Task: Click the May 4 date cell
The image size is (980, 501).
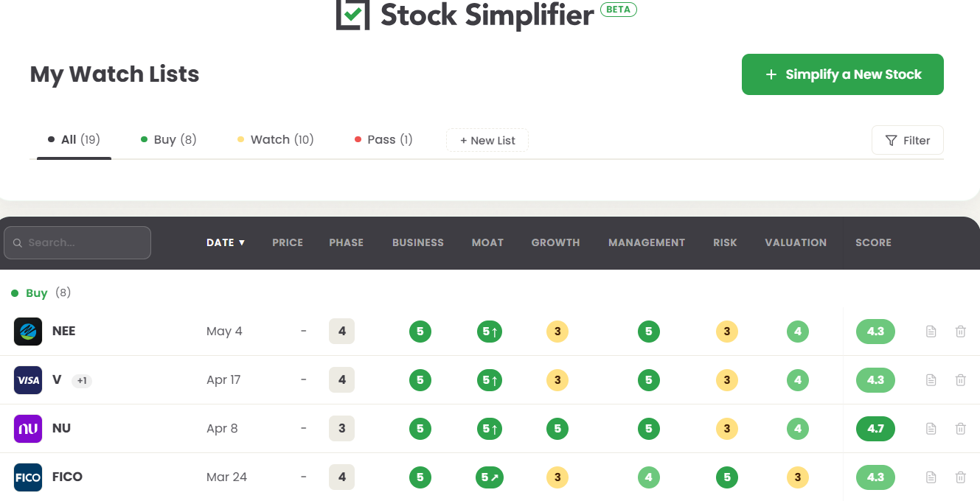Action: (224, 332)
